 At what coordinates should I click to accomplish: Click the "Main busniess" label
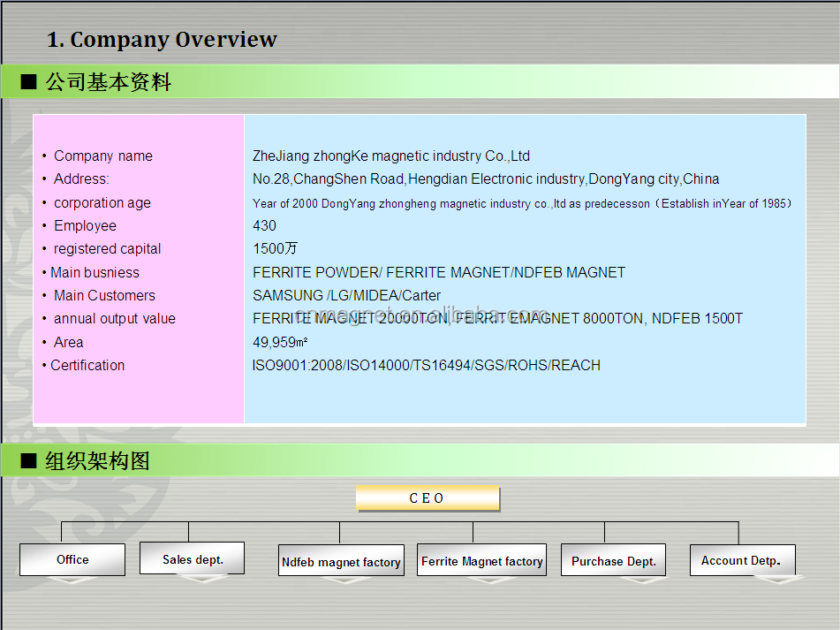(x=95, y=273)
